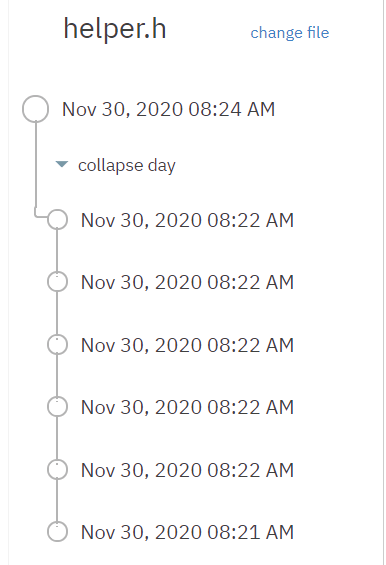
Task: Select the 08:21 AM revision node circle
Action: 57,531
